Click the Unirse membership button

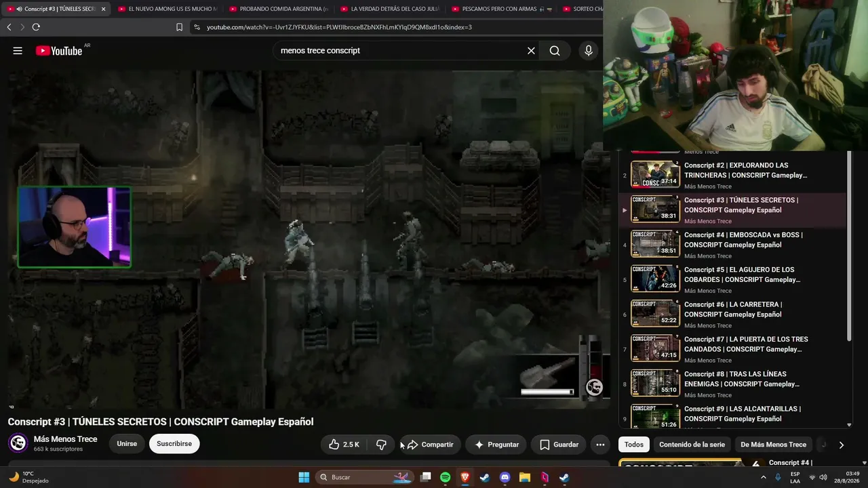[127, 444]
